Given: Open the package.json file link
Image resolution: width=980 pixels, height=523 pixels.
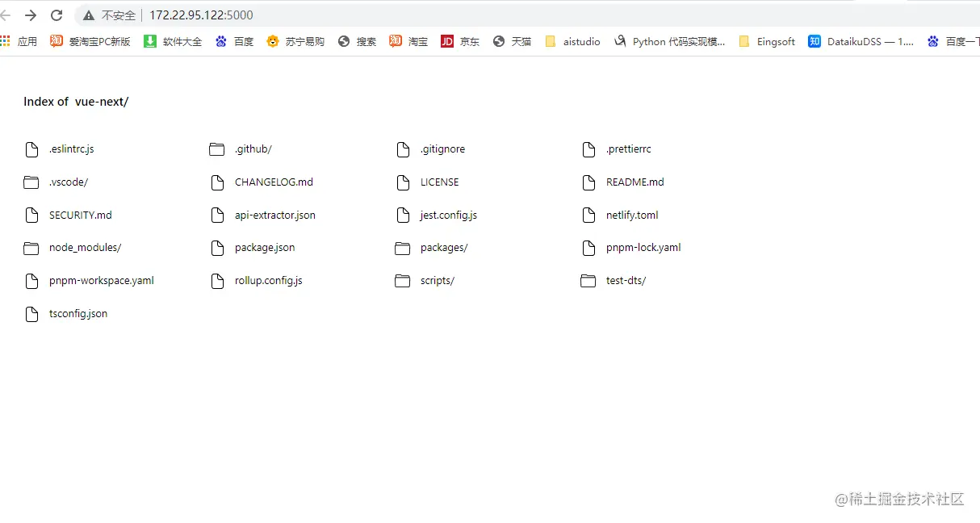Looking at the screenshot, I should (265, 248).
